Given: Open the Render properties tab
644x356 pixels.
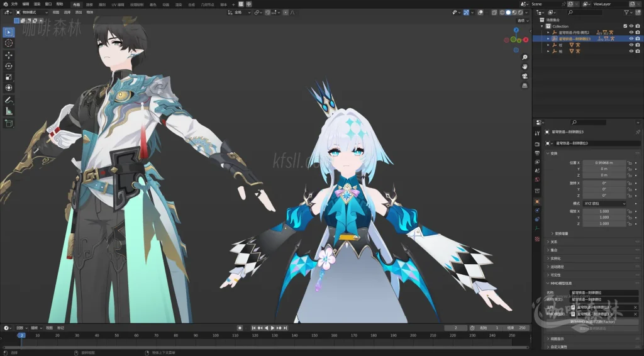Looking at the screenshot, I should [x=537, y=145].
